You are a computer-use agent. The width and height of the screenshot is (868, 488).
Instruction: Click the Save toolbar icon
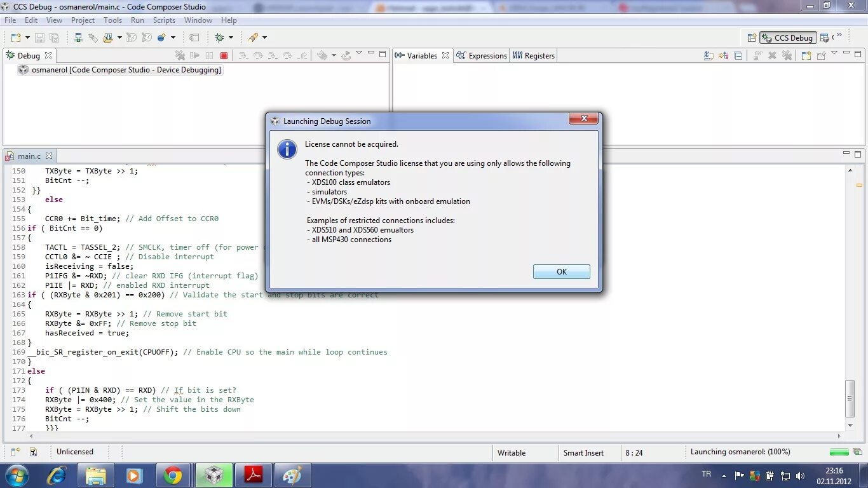tap(39, 37)
